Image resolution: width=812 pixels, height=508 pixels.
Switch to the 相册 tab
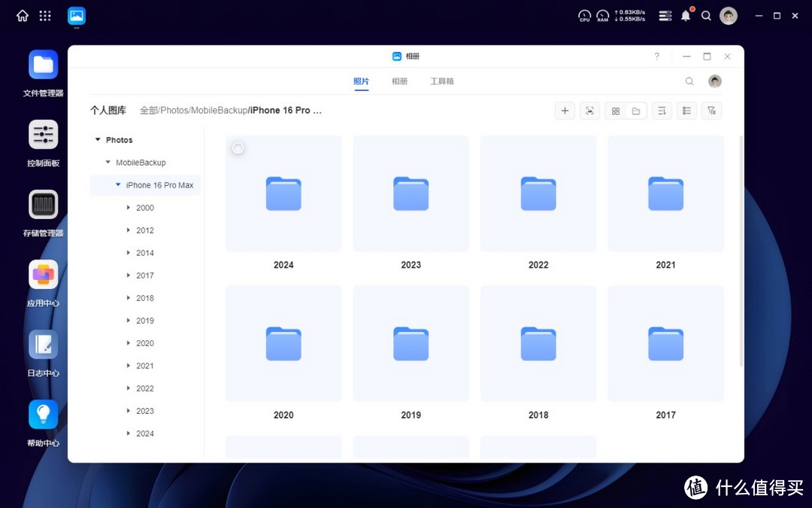pyautogui.click(x=399, y=81)
